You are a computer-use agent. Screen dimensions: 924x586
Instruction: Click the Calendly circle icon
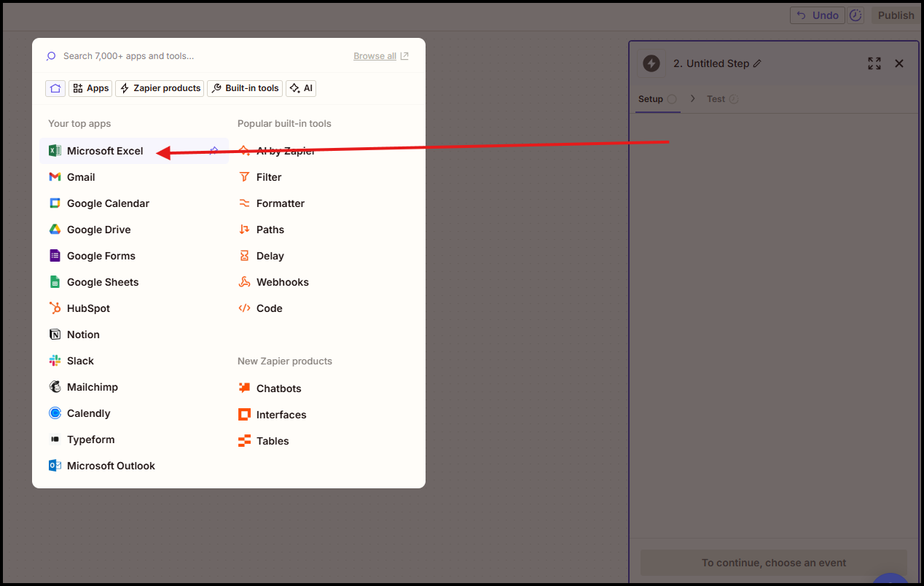[x=55, y=413]
